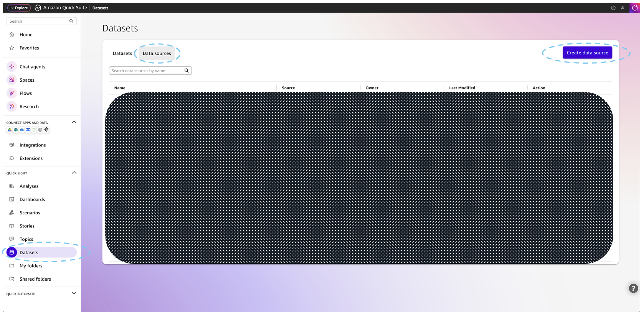Open the user profile icon

[623, 8]
